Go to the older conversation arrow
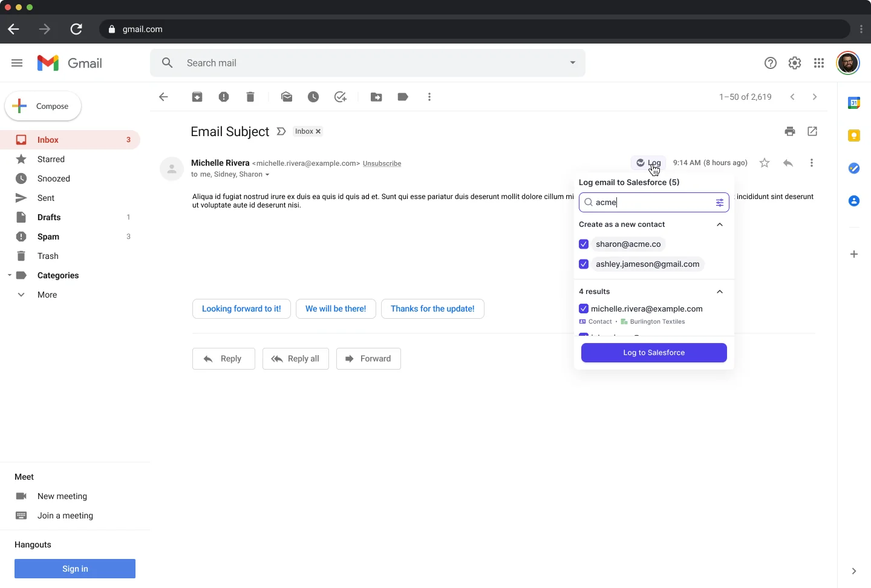Image resolution: width=871 pixels, height=588 pixels. coord(815,97)
